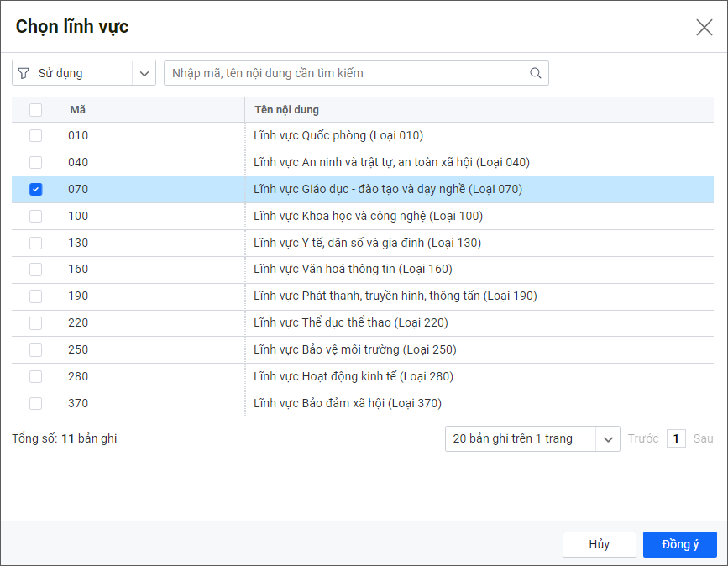Uncheck the selected 070 row checkbox
728x566 pixels.
(35, 189)
